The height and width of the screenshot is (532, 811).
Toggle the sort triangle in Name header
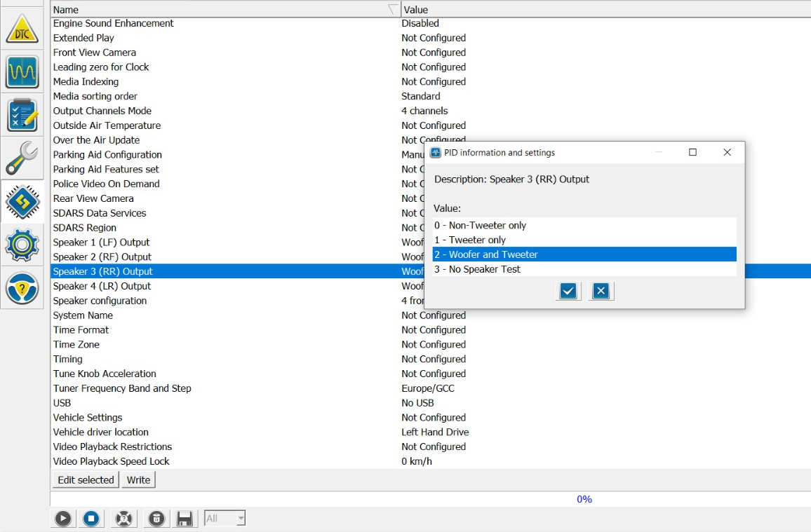[393, 9]
